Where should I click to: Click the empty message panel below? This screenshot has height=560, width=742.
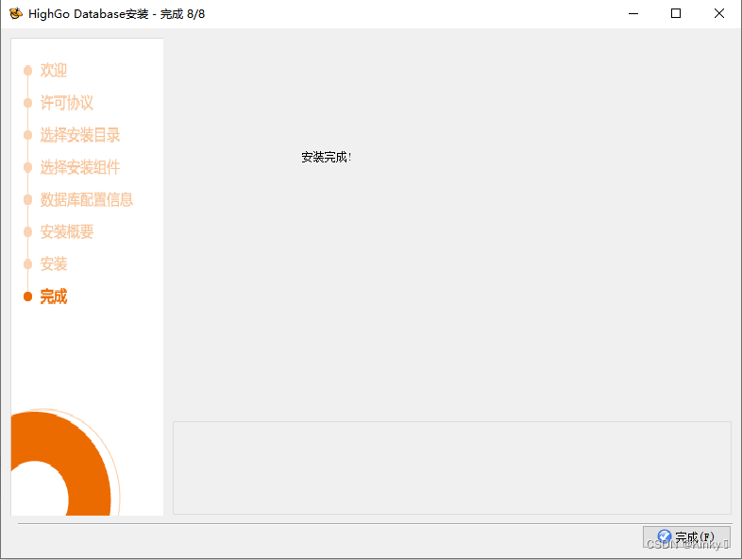pyautogui.click(x=452, y=467)
